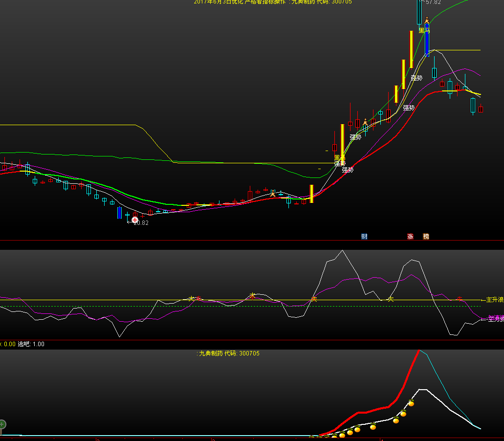The height and width of the screenshot is (441, 504).
Task: Select the runner icon below 57.82 high
Action: tap(427, 21)
